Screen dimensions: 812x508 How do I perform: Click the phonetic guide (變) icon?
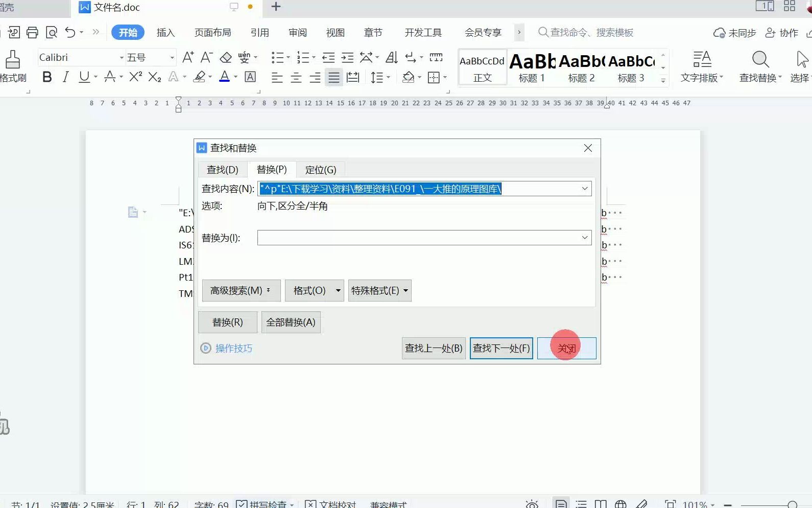[x=244, y=57]
